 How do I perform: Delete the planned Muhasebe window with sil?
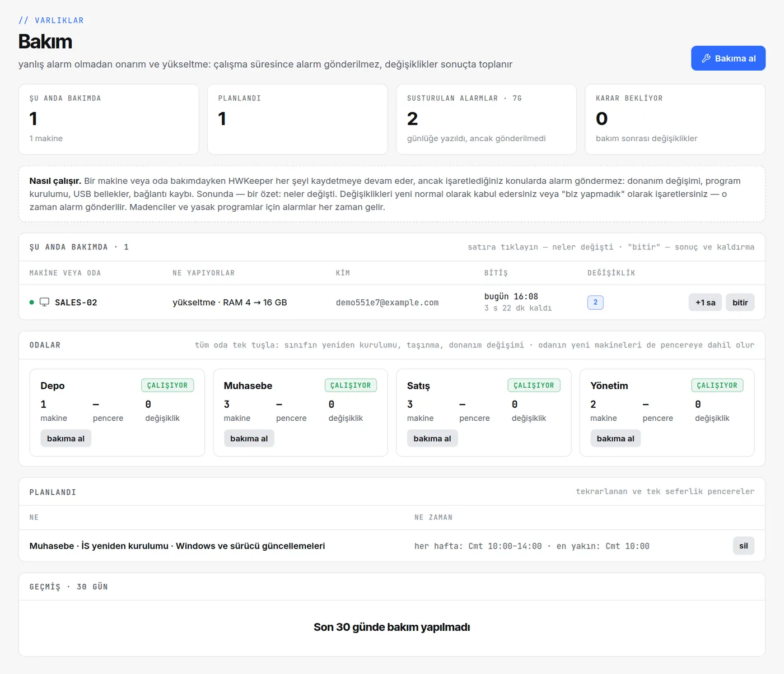pyautogui.click(x=744, y=546)
